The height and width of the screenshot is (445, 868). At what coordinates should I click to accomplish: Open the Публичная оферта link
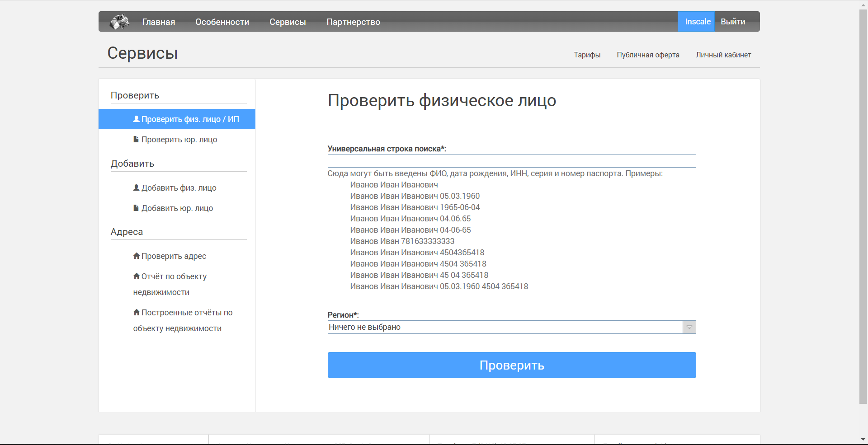648,55
